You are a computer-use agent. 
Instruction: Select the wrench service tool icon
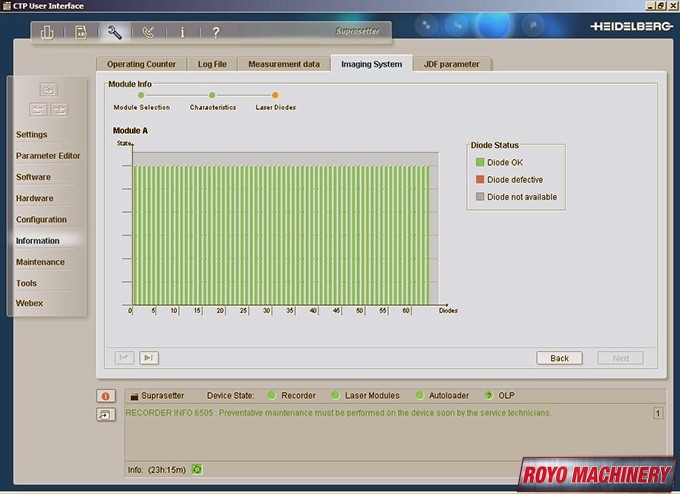click(114, 32)
